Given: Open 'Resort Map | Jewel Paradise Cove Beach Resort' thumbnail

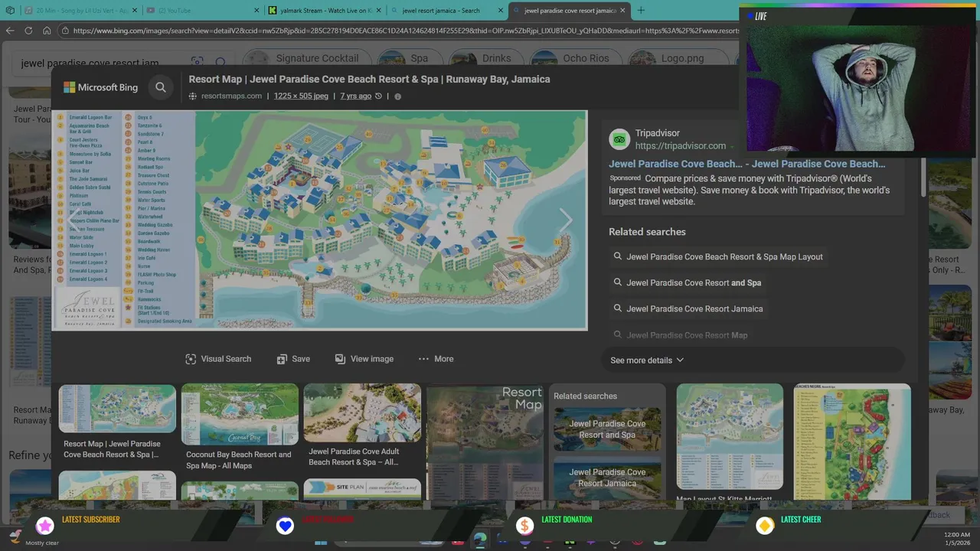Looking at the screenshot, I should coord(117,409).
